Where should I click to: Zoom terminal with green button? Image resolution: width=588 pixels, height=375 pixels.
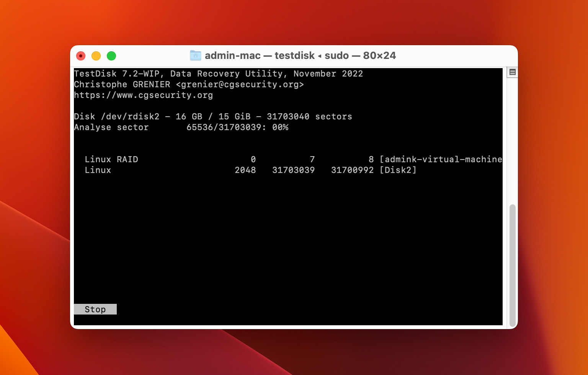(x=111, y=56)
